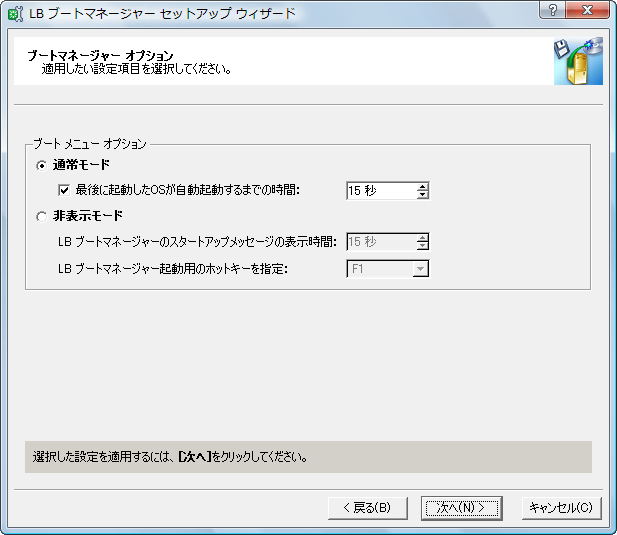
Task: Click the 選択した設定を適用するには hint text
Action: 170,457
